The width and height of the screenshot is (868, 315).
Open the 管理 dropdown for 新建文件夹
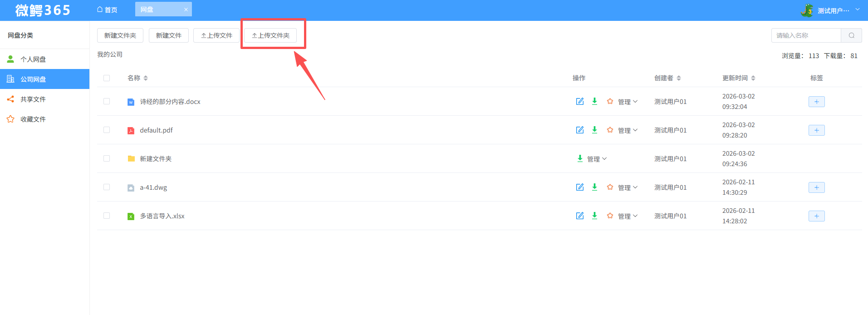pos(597,159)
